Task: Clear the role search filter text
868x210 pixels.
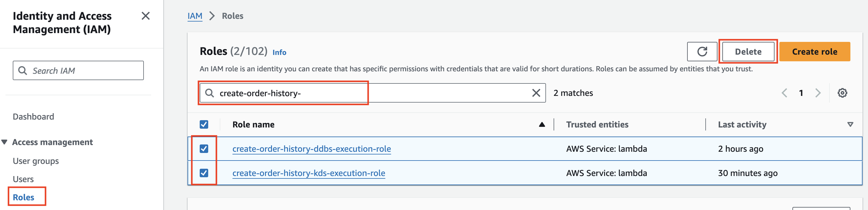Action: click(x=536, y=93)
